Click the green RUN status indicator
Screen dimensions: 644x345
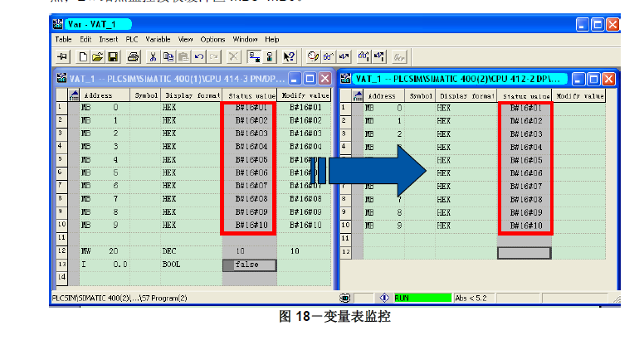[x=422, y=298]
